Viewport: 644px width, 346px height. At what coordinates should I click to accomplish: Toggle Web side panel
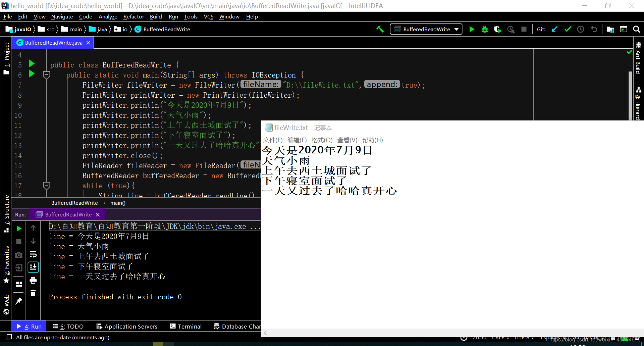click(x=6, y=305)
